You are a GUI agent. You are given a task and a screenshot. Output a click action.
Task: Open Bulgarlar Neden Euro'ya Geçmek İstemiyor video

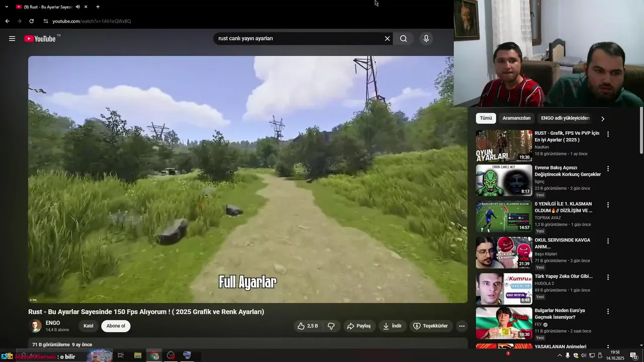(559, 314)
